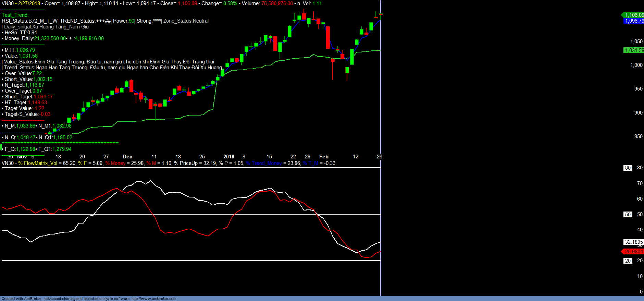
Task: Click the Dec label on the date axis
Action: pos(127,157)
